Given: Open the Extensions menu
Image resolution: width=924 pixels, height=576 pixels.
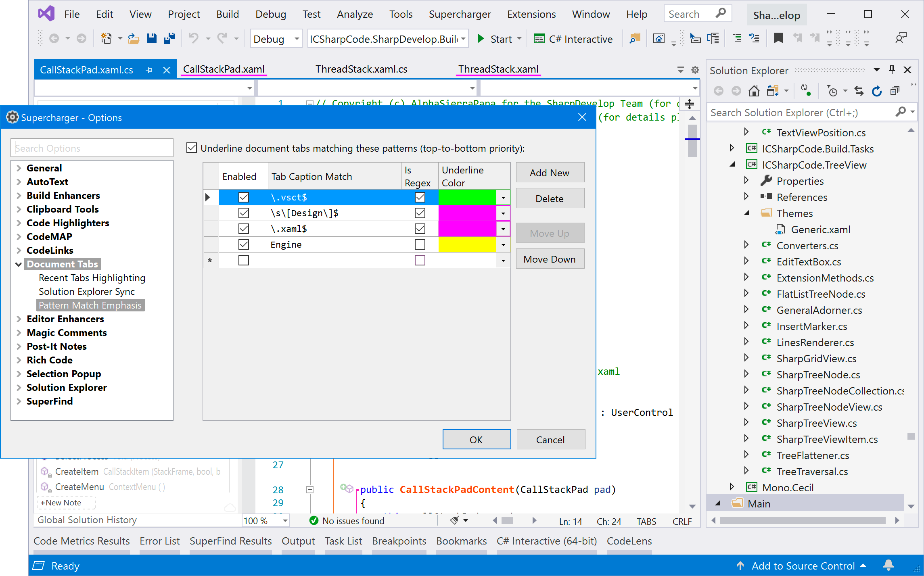Looking at the screenshot, I should click(531, 14).
